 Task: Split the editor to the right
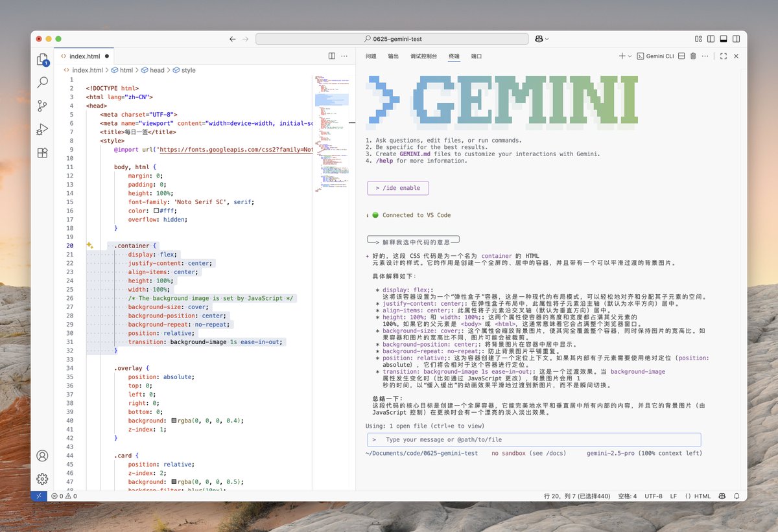point(332,56)
